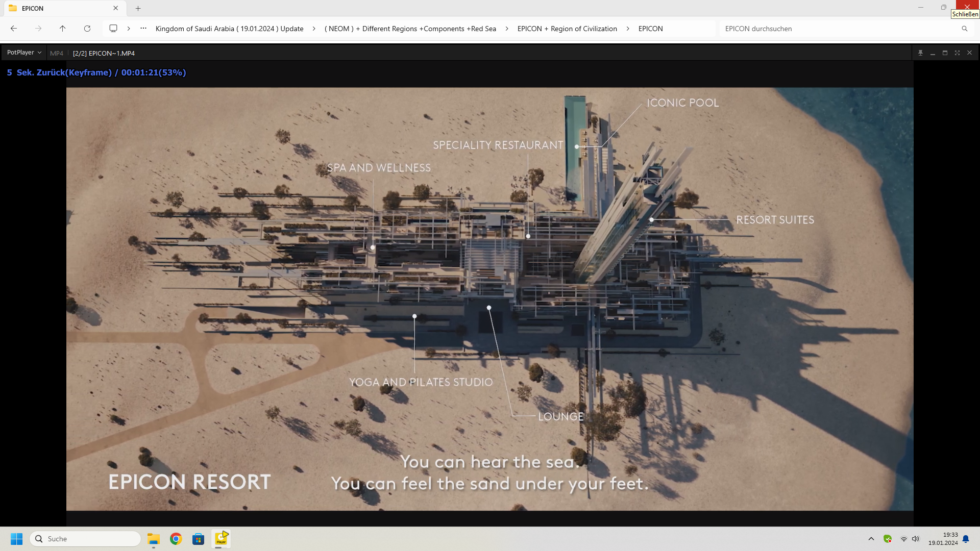Open the PotPlayer main menu dropdown
The height and width of the screenshot is (551, 980).
(x=24, y=53)
